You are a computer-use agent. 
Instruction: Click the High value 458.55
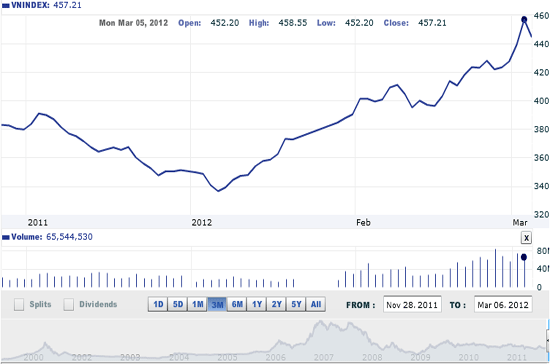point(293,23)
